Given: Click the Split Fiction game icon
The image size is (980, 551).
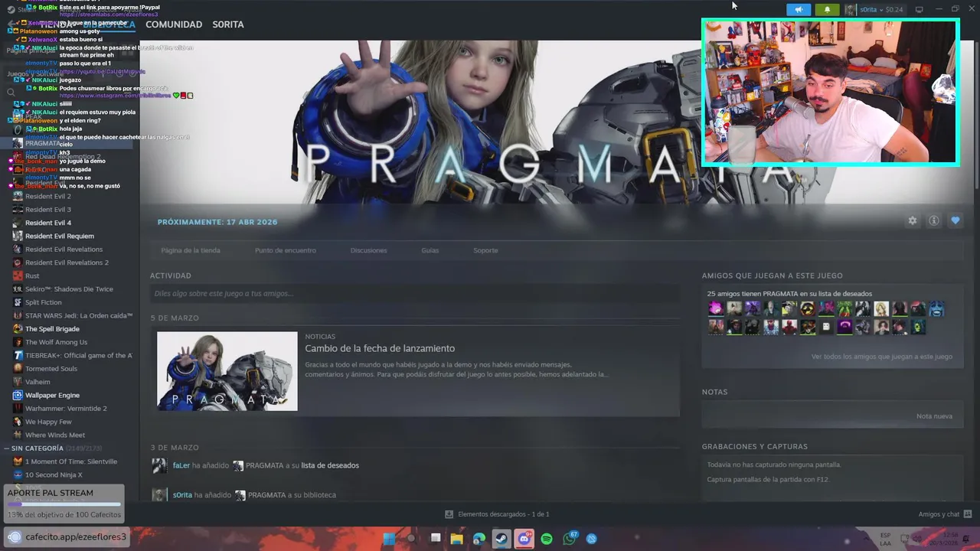Looking at the screenshot, I should [18, 302].
